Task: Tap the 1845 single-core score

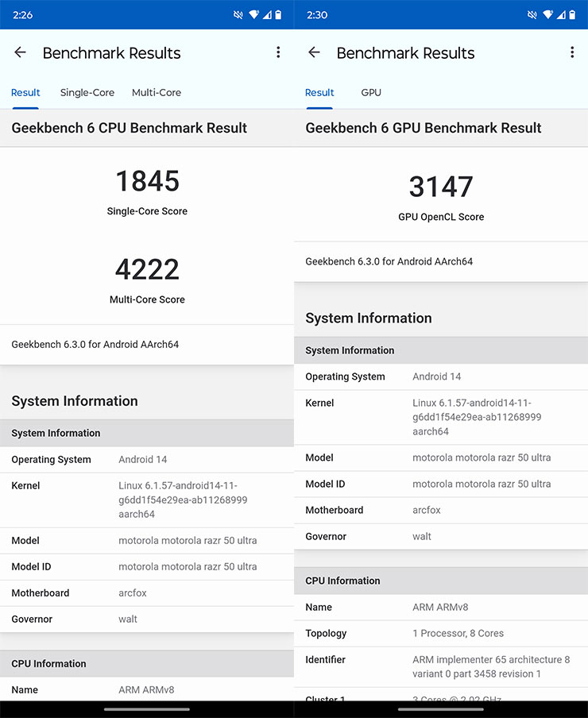Action: (x=147, y=181)
